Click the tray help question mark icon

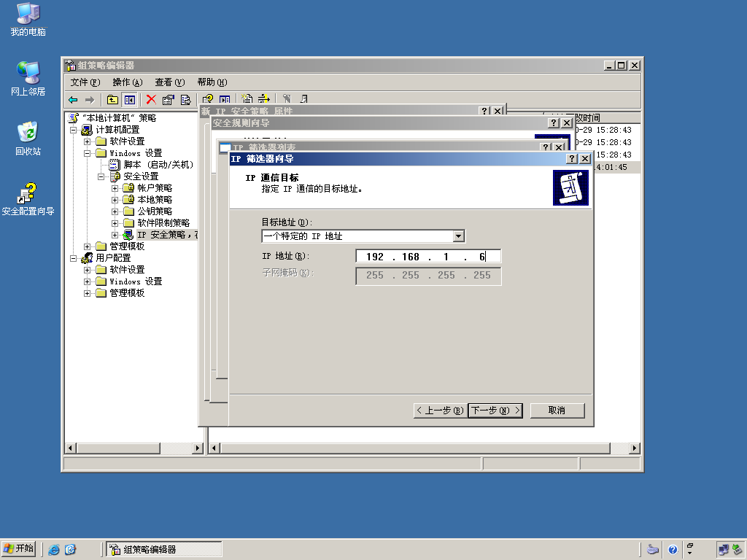click(x=673, y=550)
